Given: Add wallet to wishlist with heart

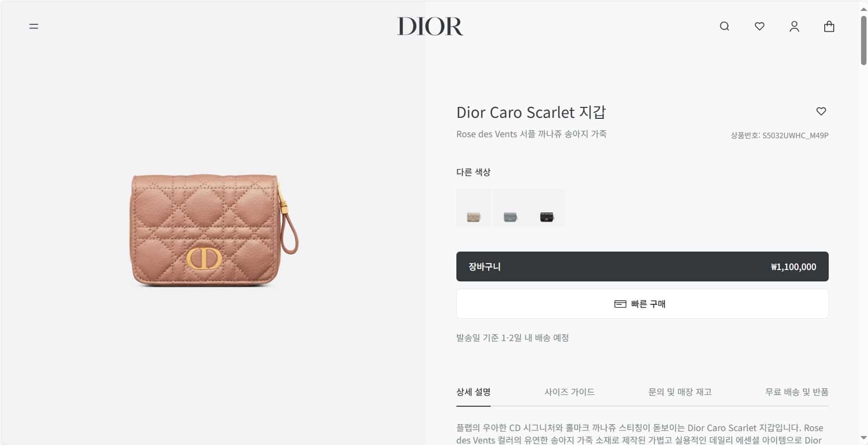Looking at the screenshot, I should coord(821,111).
